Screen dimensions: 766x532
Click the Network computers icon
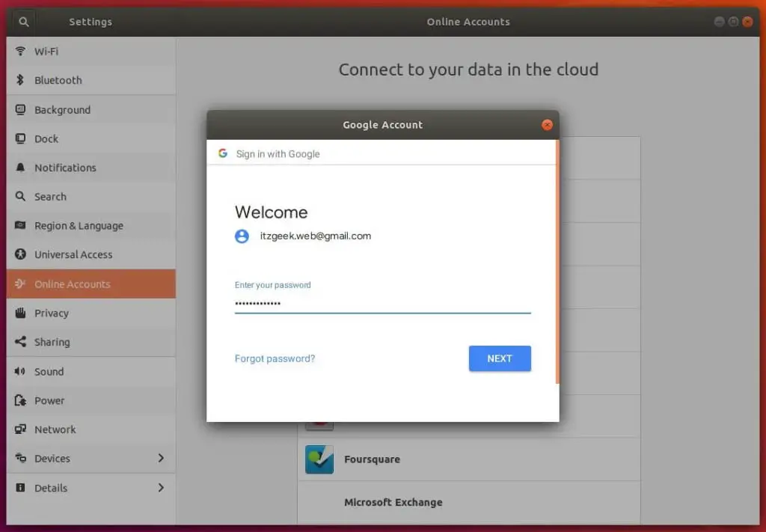(20, 429)
